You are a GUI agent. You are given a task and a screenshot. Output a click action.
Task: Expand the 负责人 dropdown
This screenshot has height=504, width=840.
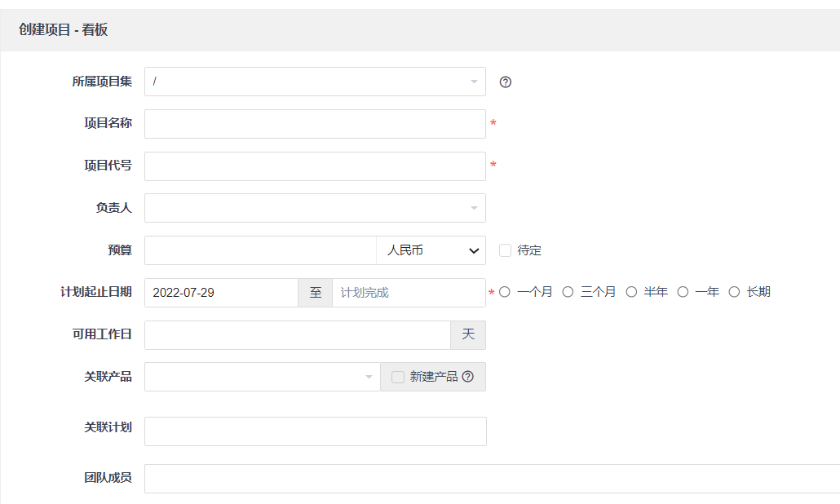click(x=315, y=208)
